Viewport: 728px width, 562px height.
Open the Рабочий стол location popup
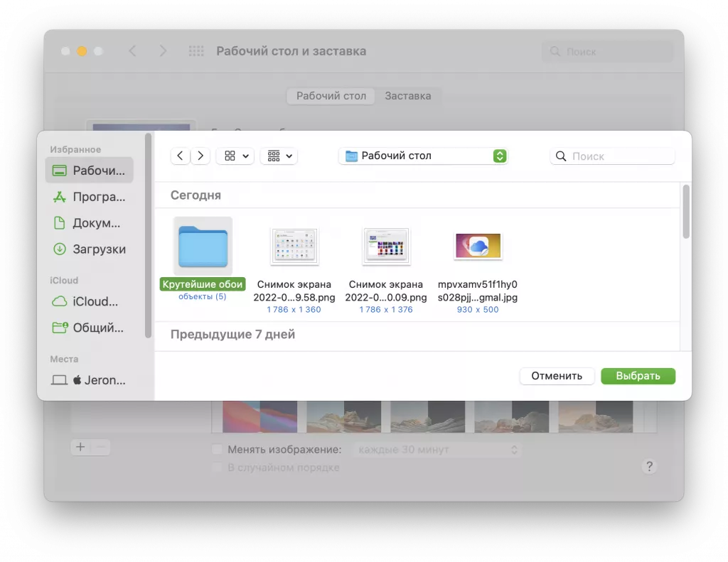click(424, 156)
